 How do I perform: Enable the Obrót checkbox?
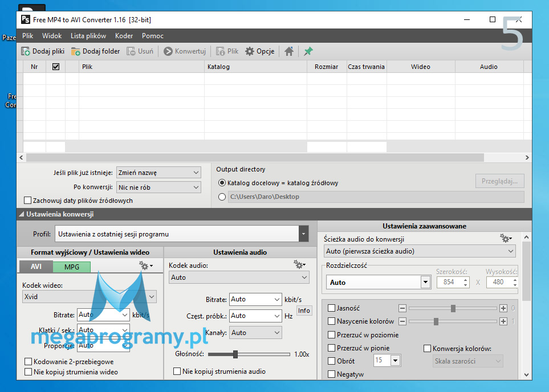coord(331,361)
